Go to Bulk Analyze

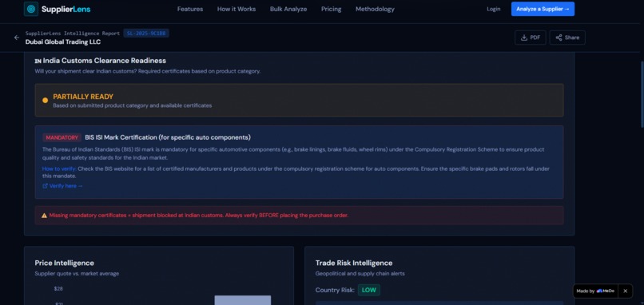pyautogui.click(x=288, y=9)
